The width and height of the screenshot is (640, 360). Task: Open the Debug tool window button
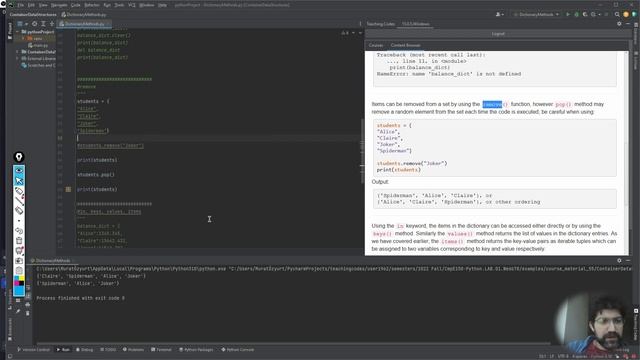[x=84, y=350]
